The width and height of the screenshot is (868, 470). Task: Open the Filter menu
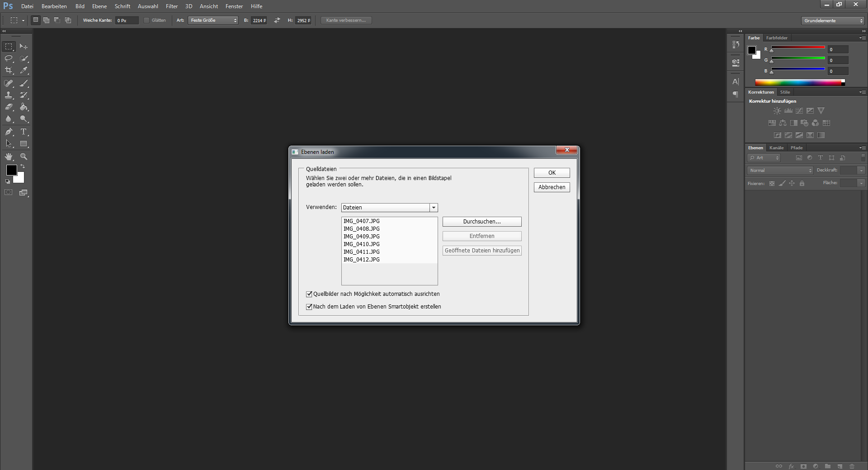point(171,6)
